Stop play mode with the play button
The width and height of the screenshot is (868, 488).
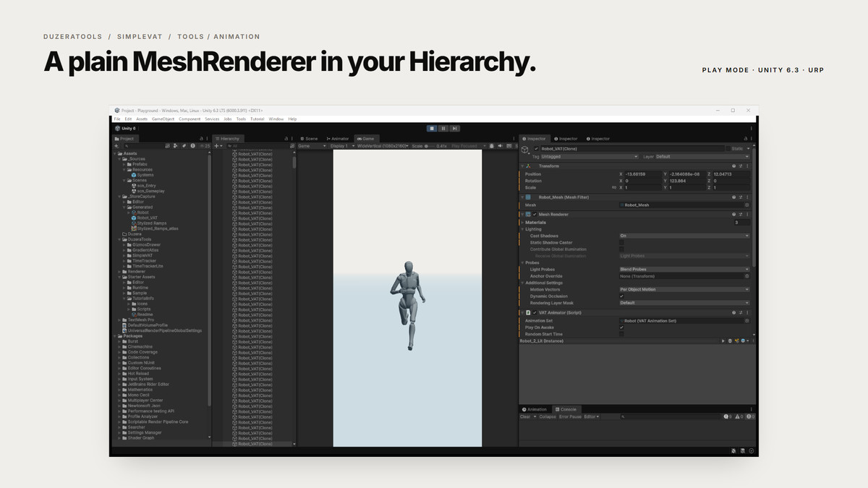[x=432, y=128]
